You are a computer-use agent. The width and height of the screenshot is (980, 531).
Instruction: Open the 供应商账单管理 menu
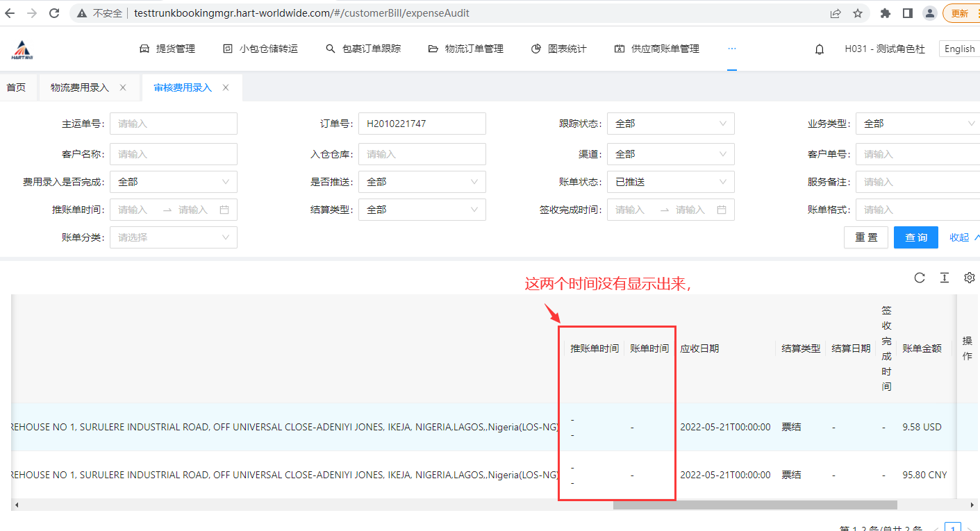coord(656,49)
